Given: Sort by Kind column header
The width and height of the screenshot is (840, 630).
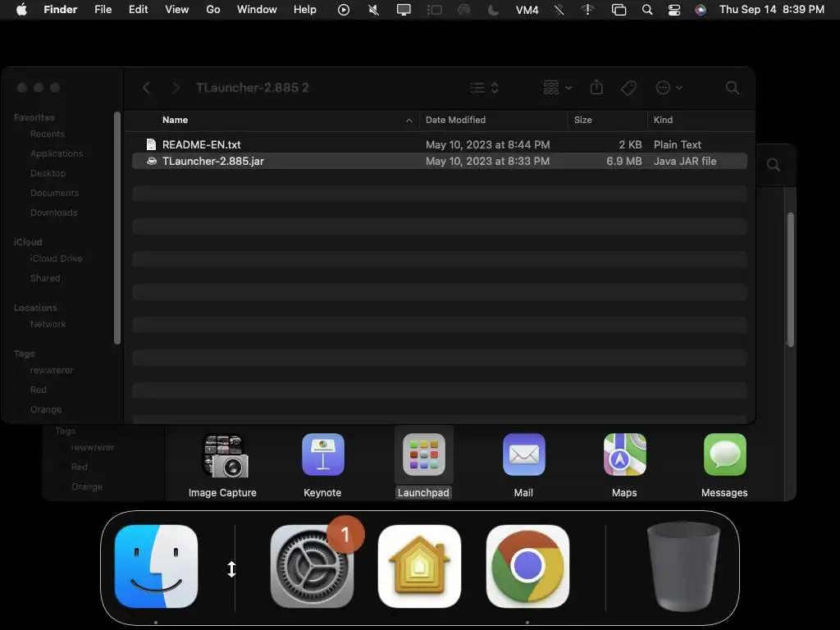Looking at the screenshot, I should (663, 120).
